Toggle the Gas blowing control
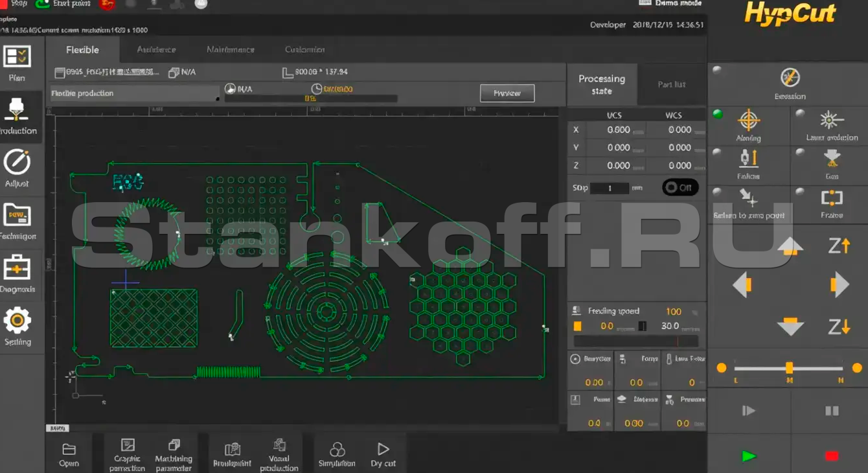Image resolution: width=868 pixels, height=473 pixels. [x=831, y=163]
